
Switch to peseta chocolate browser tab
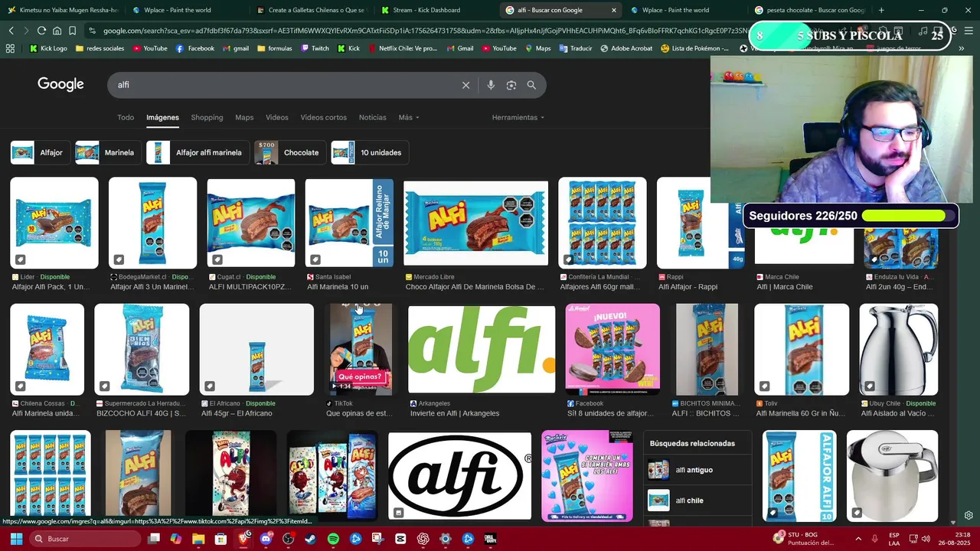click(x=809, y=10)
